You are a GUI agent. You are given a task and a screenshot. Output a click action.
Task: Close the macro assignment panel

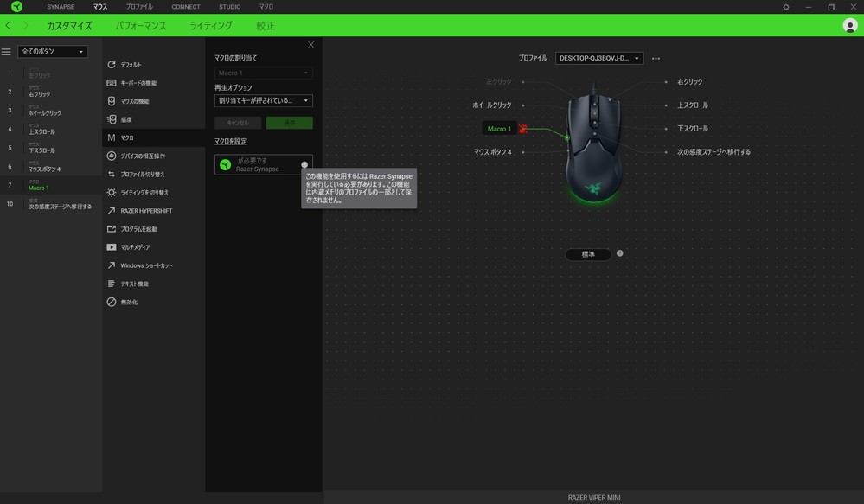(x=310, y=45)
